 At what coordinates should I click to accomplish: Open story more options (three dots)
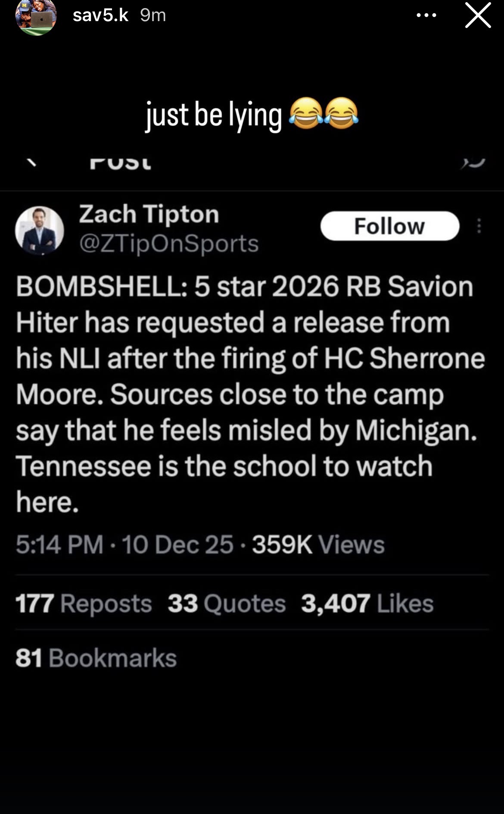426,16
